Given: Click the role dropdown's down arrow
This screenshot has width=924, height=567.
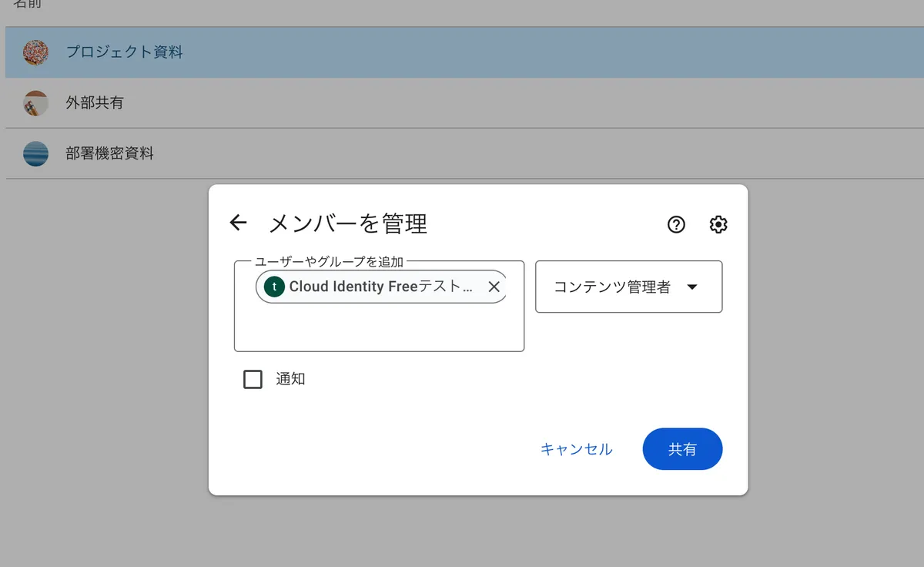Looking at the screenshot, I should pyautogui.click(x=691, y=287).
